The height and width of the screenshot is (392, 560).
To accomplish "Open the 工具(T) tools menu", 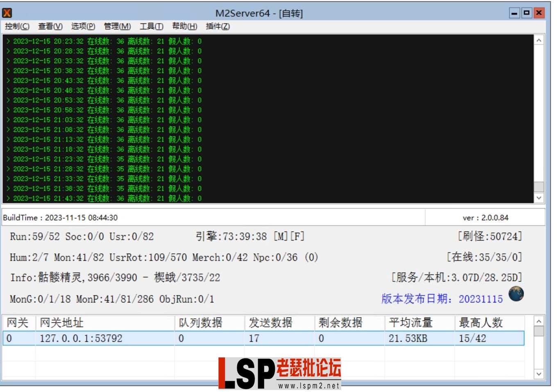I will pyautogui.click(x=151, y=26).
